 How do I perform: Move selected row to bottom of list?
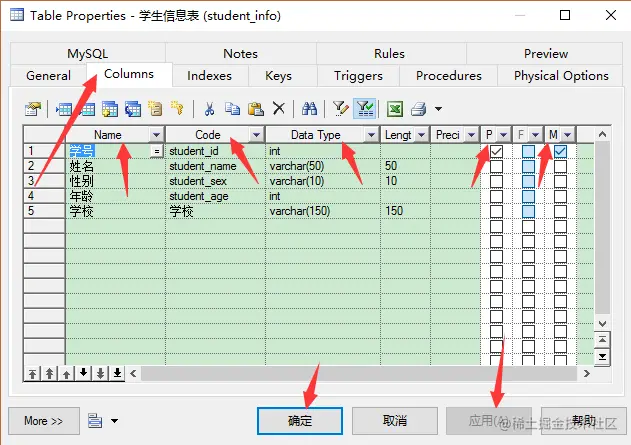point(117,374)
